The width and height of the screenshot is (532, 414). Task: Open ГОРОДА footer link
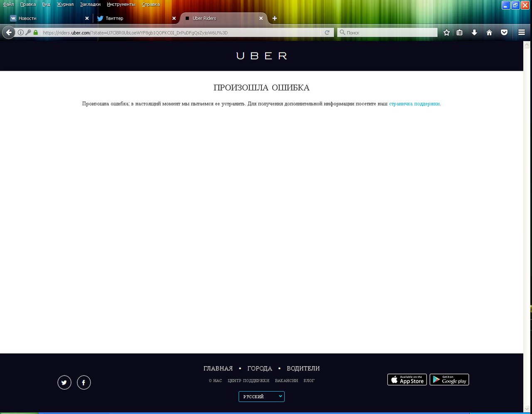tap(260, 368)
